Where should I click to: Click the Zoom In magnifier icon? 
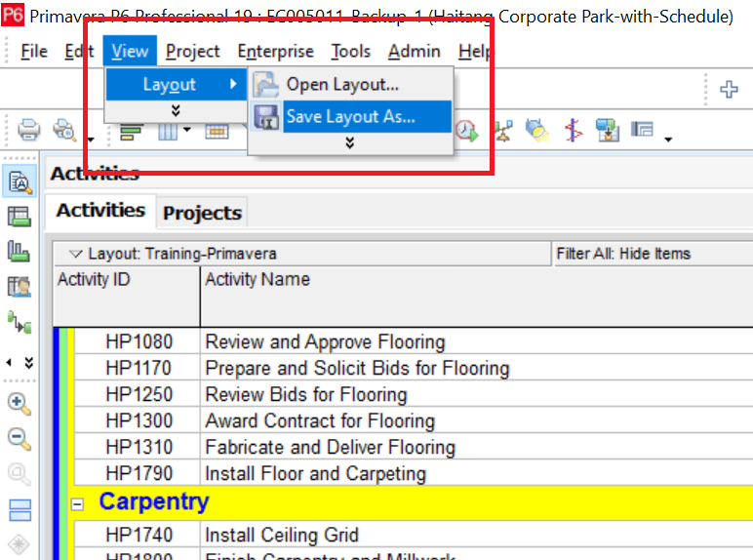20,405
